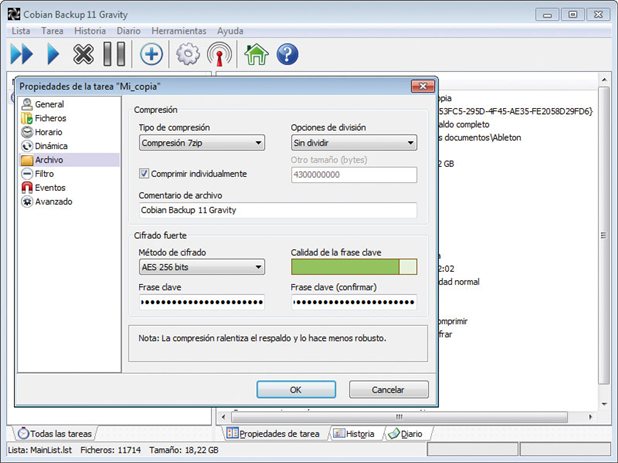Click the Cobian Backup app icon in title bar
Viewport: 618px width, 463px height.
pos(14,15)
